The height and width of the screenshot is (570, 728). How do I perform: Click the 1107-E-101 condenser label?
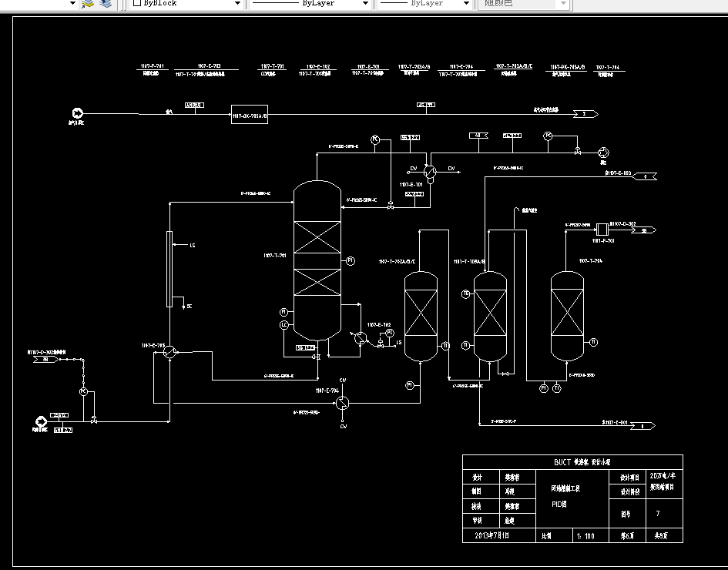pyautogui.click(x=411, y=185)
